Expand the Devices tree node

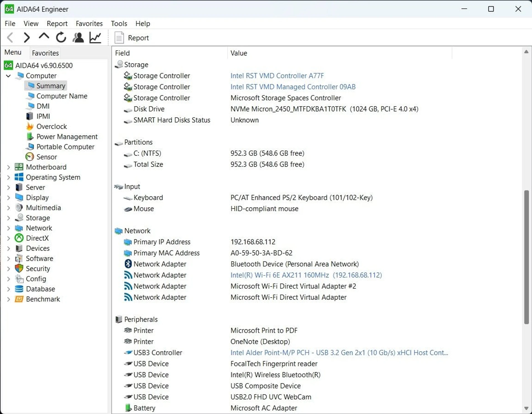9,248
